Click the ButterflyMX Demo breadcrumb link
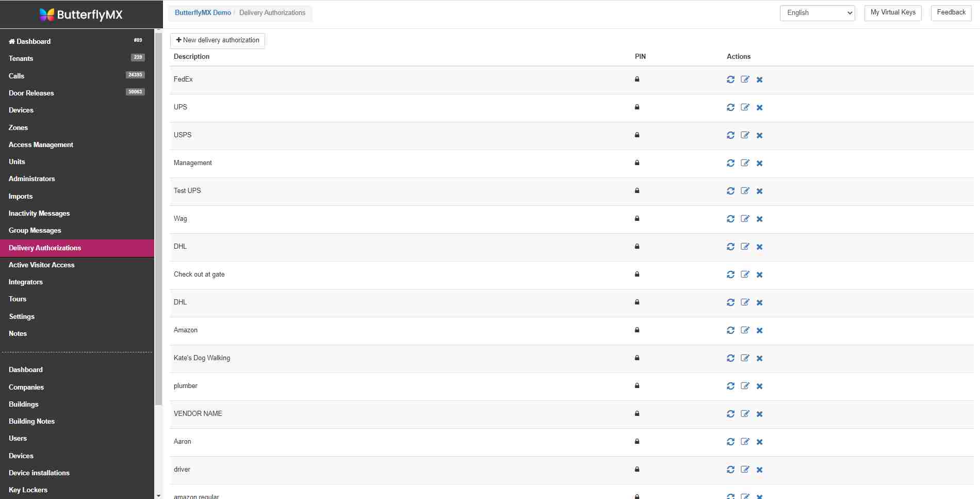The image size is (980, 499). pos(203,12)
